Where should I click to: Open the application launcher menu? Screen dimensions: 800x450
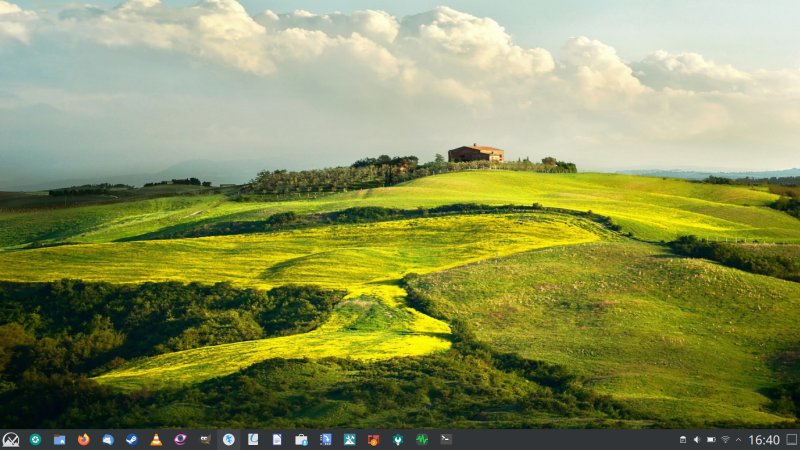[x=11, y=439]
